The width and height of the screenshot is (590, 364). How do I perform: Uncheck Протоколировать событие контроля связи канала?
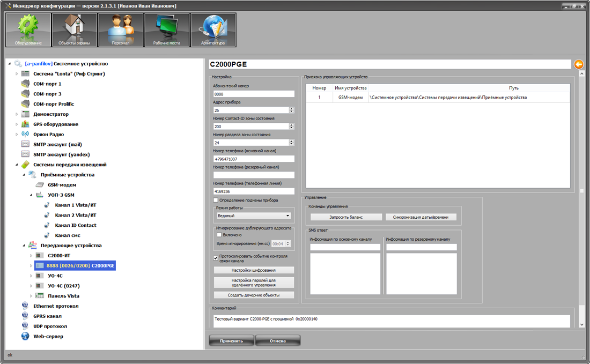tap(216, 258)
